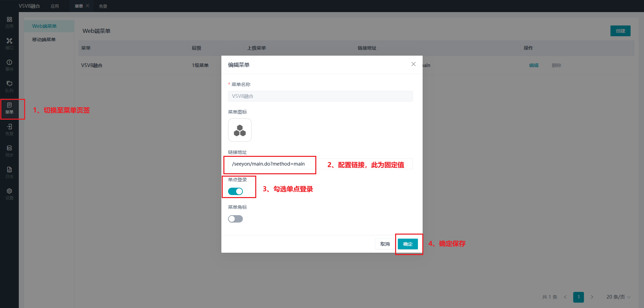Click the V5V8融合 app title at top
This screenshot has width=644, height=308.
(29, 6)
